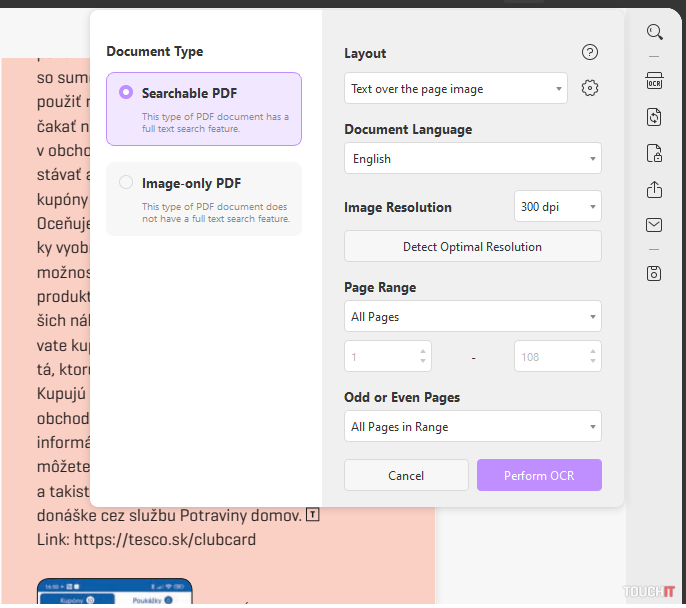Open the convert PDF icon
Image resolution: width=686 pixels, height=608 pixels.
click(x=654, y=117)
